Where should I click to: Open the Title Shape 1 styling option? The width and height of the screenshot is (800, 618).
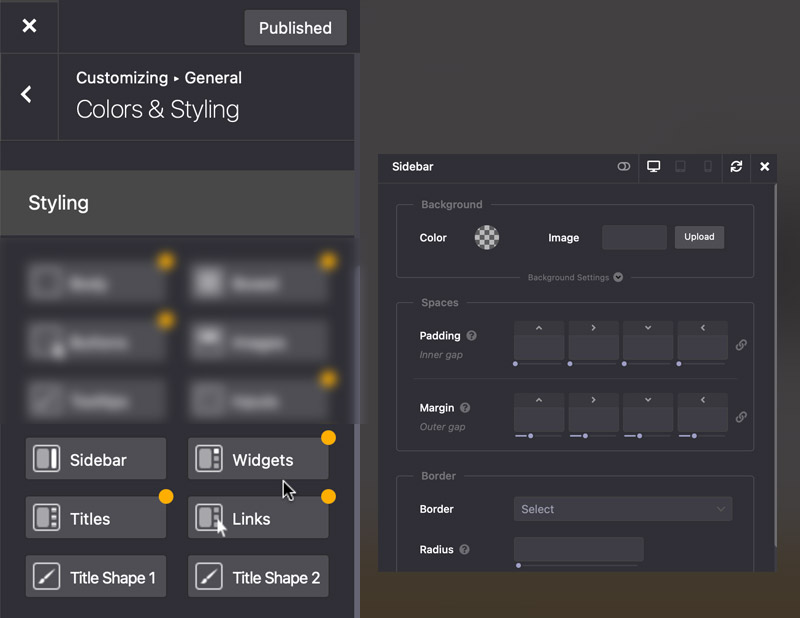click(96, 577)
